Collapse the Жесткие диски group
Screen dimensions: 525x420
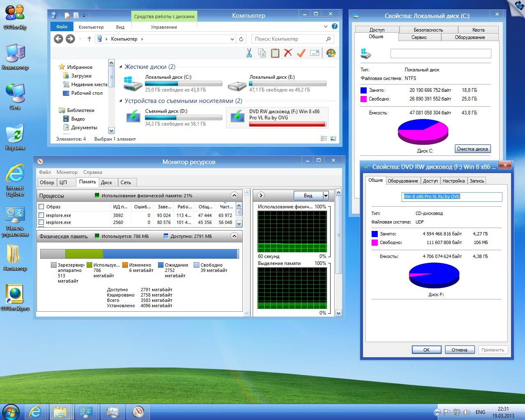click(121, 67)
